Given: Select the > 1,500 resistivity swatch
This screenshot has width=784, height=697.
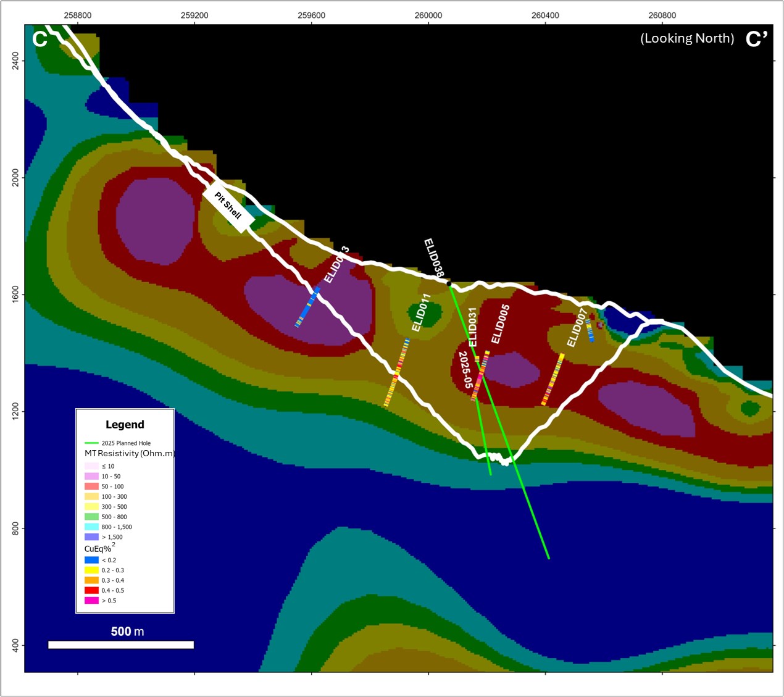Looking at the screenshot, I should pos(91,537).
